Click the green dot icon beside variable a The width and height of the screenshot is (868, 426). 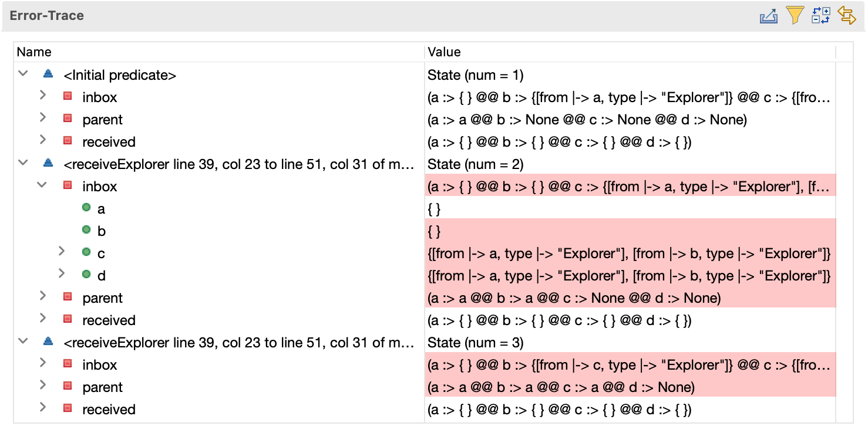pos(86,208)
